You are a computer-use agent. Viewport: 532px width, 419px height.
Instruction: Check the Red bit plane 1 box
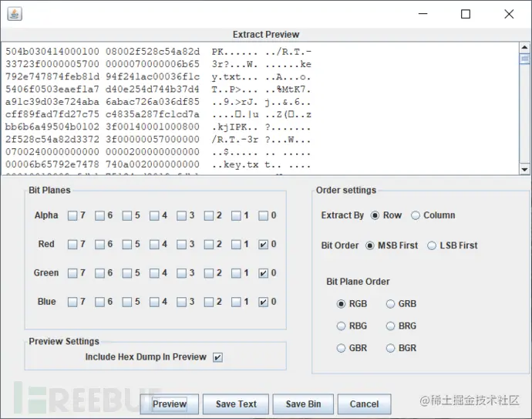236,245
